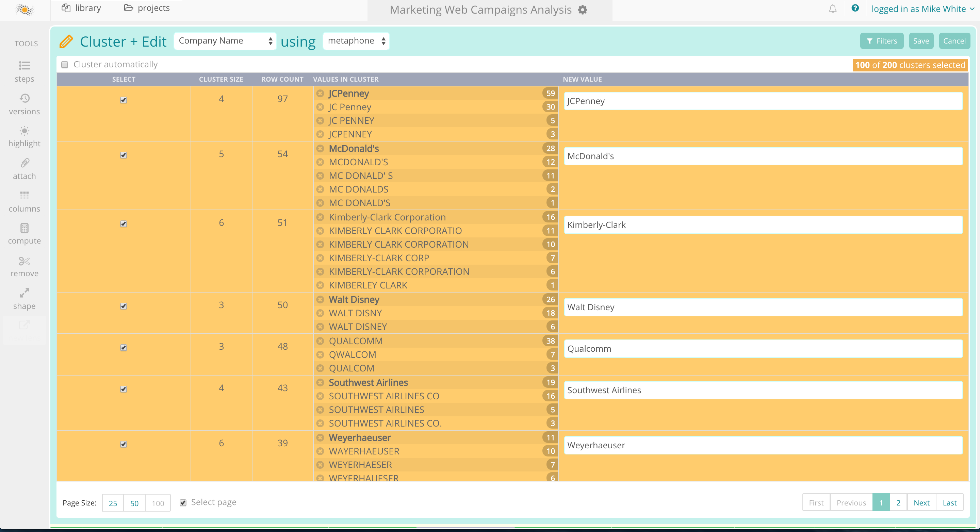Open the projects tab

(147, 8)
